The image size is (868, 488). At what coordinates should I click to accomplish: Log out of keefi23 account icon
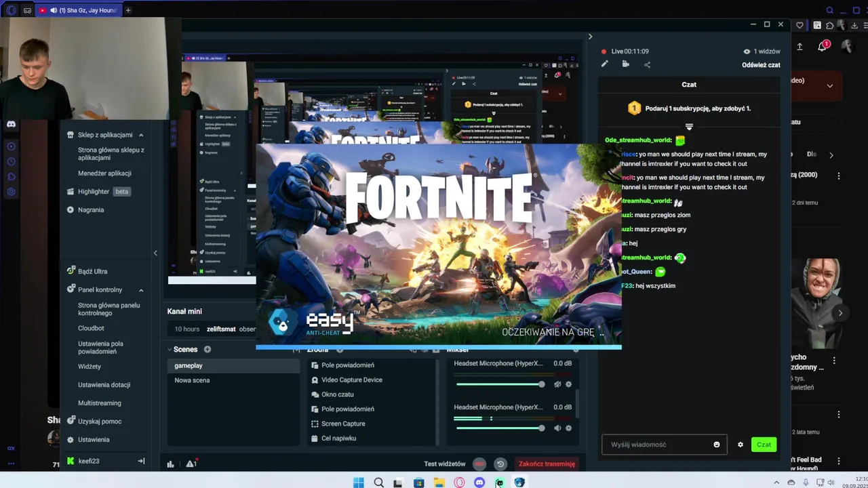point(141,461)
